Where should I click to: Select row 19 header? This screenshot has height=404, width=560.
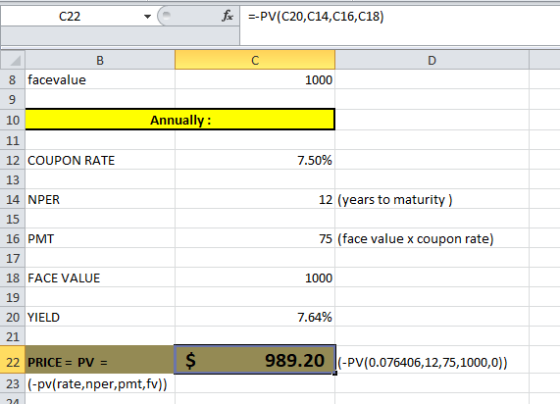click(12, 297)
